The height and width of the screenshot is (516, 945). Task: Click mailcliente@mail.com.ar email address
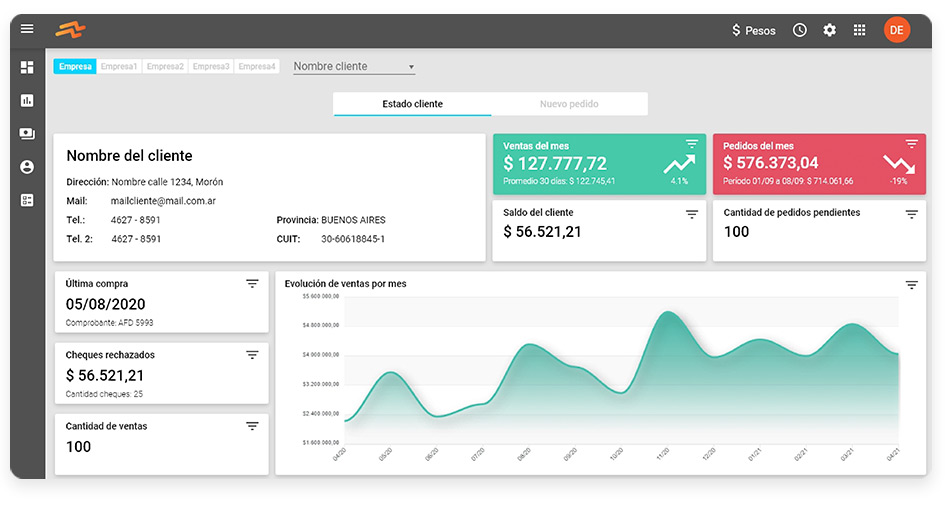pos(163,201)
